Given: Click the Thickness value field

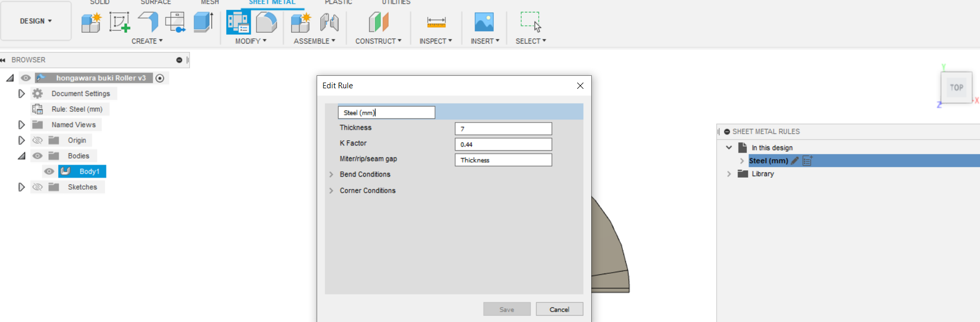Looking at the screenshot, I should click(503, 129).
